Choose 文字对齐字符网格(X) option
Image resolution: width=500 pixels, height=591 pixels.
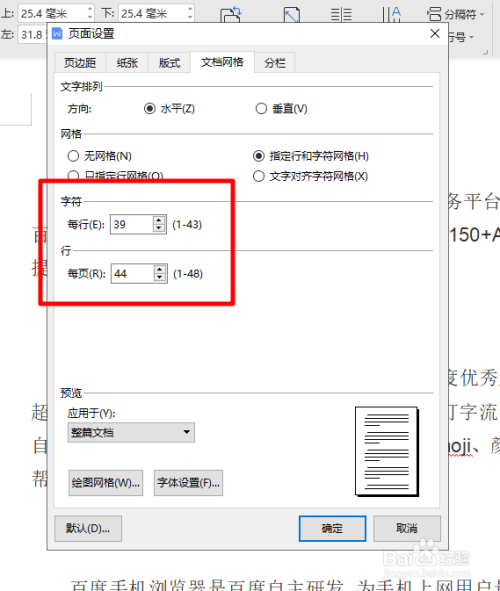[x=310, y=176]
